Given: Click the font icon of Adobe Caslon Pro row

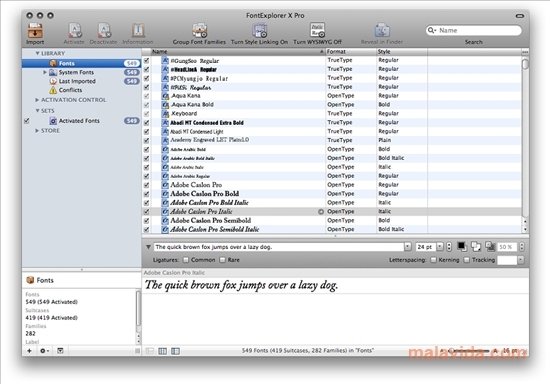Looking at the screenshot, I should click(165, 185).
